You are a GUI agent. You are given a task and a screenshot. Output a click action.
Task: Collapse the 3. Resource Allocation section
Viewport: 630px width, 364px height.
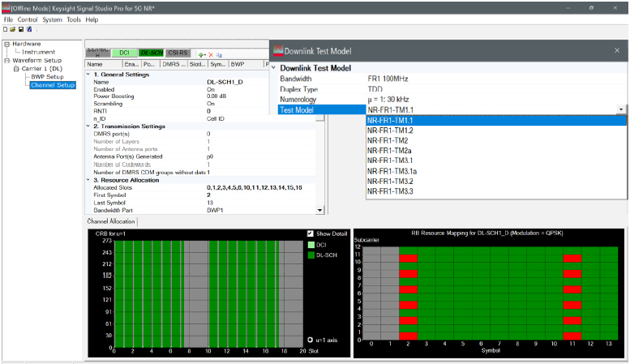88,180
